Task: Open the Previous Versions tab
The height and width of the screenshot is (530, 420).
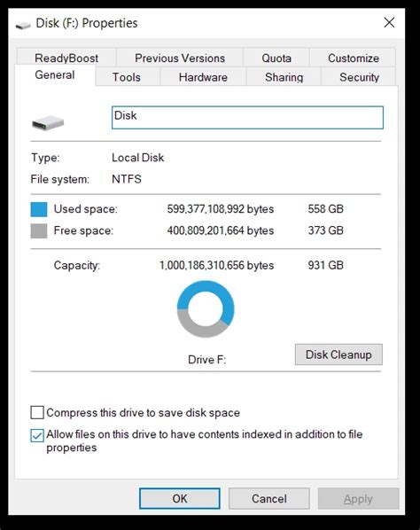Action: pos(180,58)
